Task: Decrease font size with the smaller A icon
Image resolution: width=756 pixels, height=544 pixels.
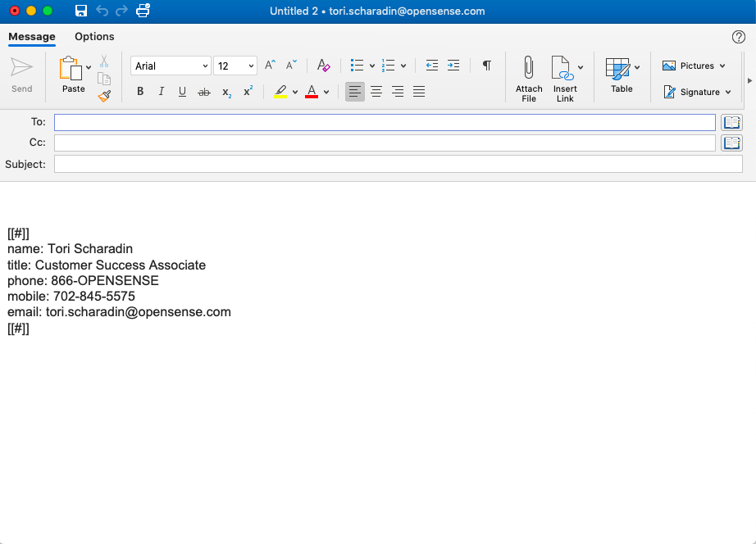Action: coord(291,65)
